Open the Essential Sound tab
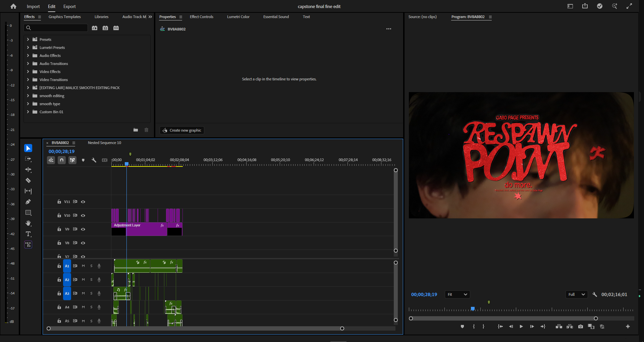The image size is (644, 342). point(276,17)
